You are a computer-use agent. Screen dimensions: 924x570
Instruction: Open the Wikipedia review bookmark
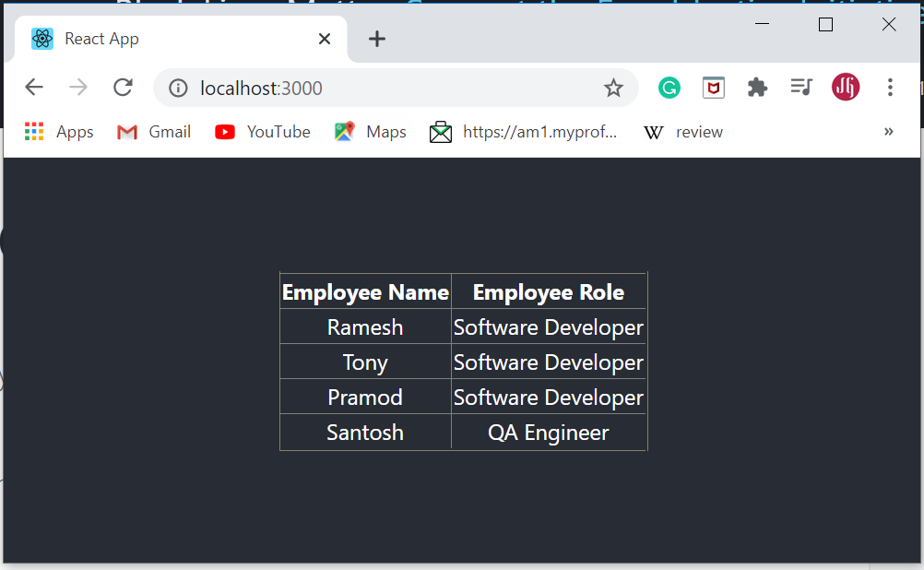tap(682, 131)
